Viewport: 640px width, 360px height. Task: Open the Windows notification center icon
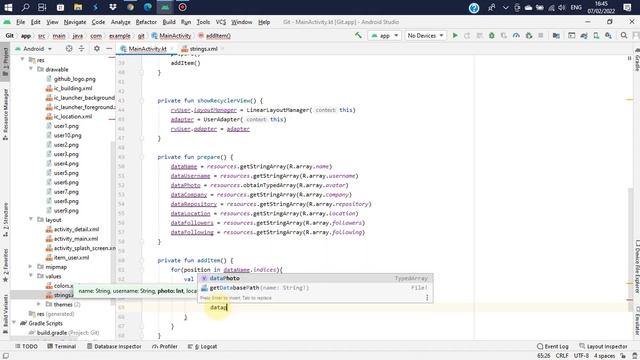click(627, 7)
